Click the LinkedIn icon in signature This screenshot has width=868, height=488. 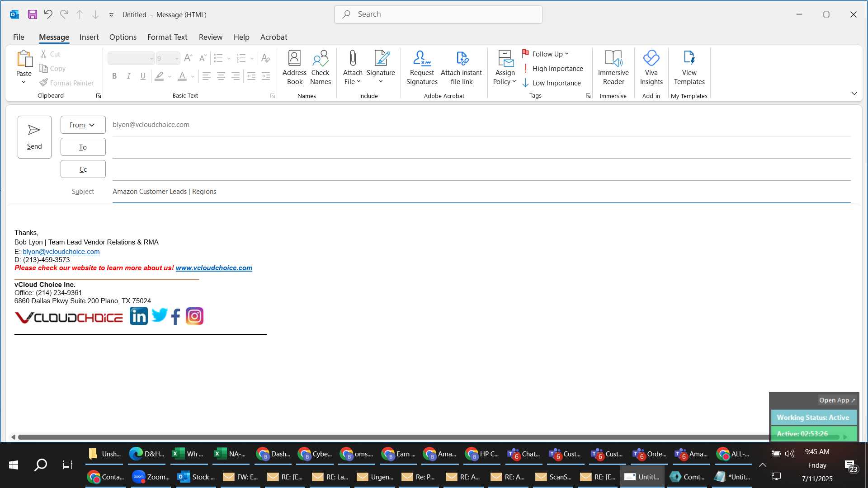tap(138, 316)
